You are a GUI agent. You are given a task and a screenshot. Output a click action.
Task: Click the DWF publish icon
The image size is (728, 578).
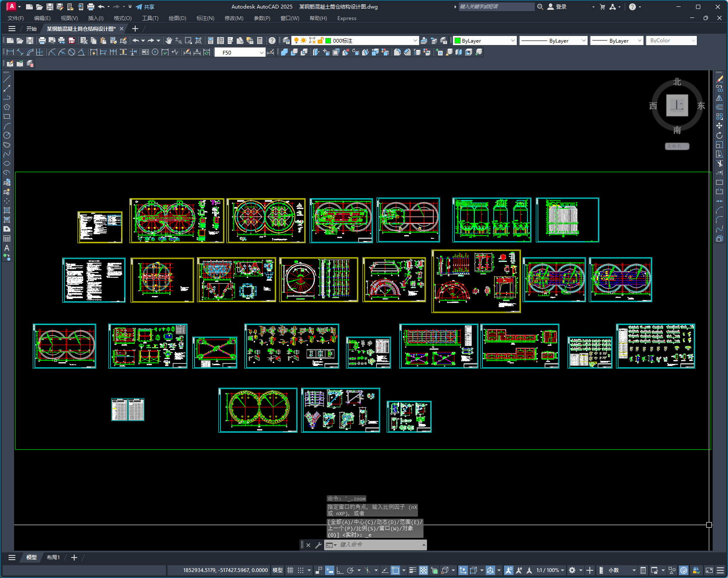tap(72, 41)
